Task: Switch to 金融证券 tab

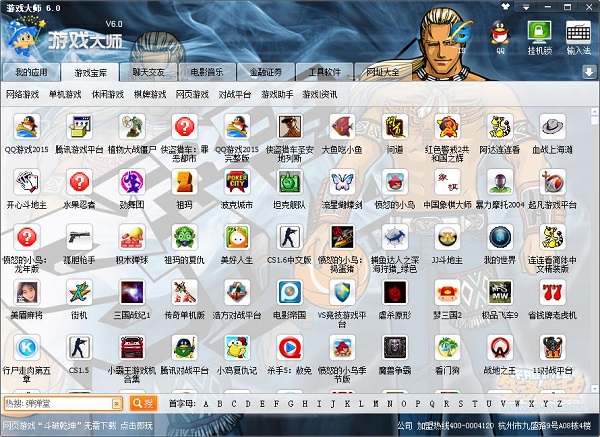Action: click(x=266, y=72)
